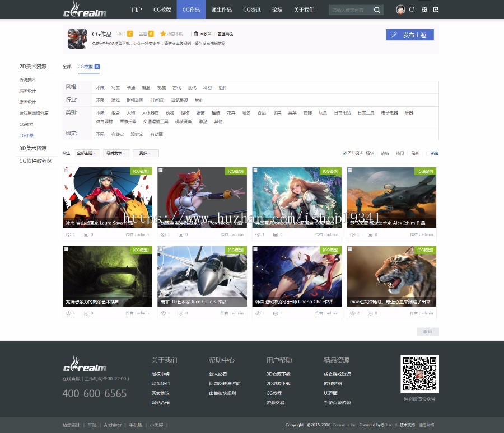
Task: Click the logout icon in header
Action: tap(436, 10)
